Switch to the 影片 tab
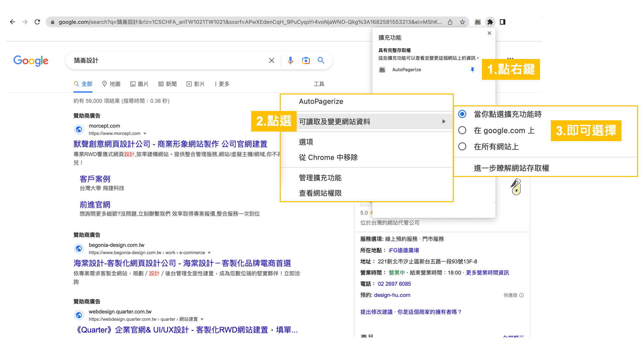Image resolution: width=644 pixels, height=347 pixels. pyautogui.click(x=196, y=84)
